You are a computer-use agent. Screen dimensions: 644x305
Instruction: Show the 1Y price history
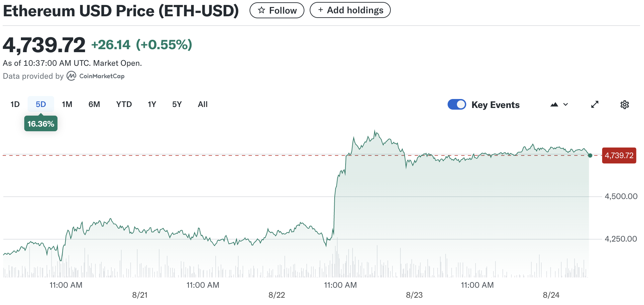[152, 104]
